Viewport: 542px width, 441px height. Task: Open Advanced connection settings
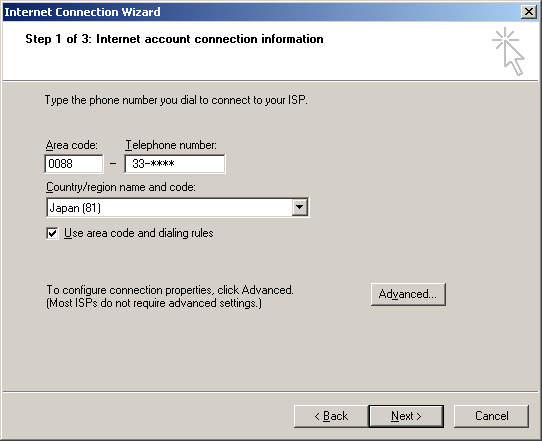click(x=408, y=294)
